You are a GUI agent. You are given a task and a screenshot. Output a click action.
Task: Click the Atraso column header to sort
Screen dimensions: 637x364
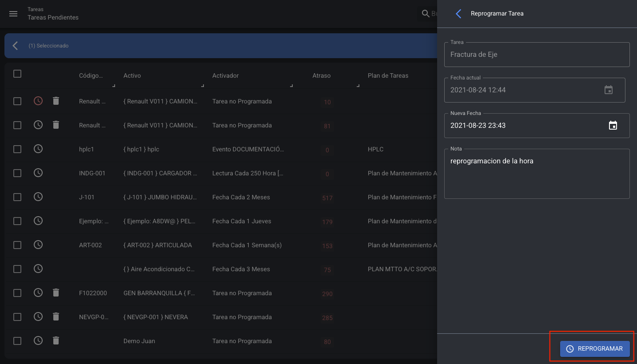tap(321, 75)
